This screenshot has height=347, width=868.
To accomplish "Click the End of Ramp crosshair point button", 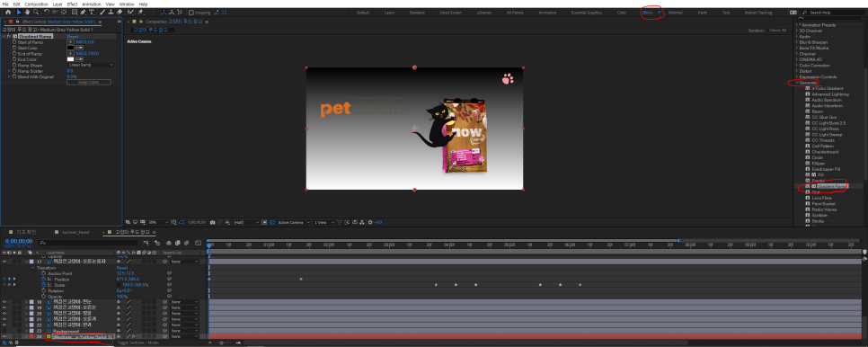I will tap(70, 53).
